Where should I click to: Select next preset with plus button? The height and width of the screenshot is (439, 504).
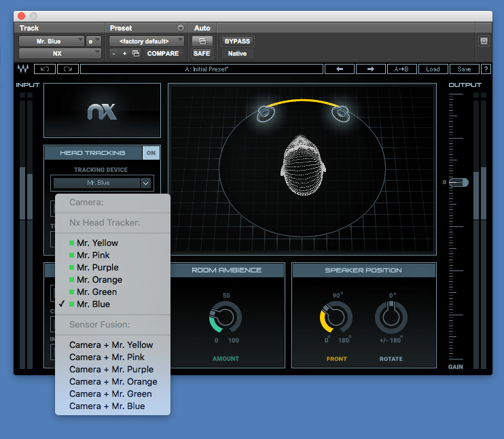point(125,54)
